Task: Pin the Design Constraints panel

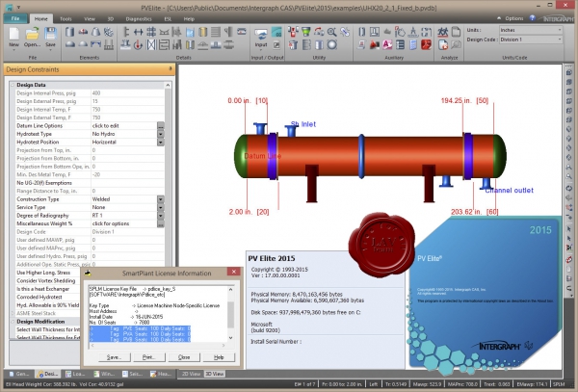Action: tap(171, 68)
